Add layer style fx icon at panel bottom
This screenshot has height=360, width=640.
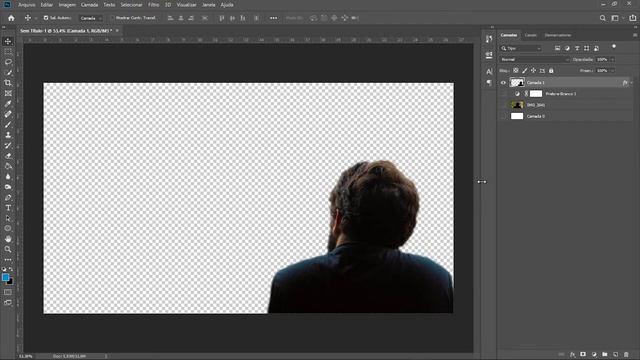coord(573,354)
